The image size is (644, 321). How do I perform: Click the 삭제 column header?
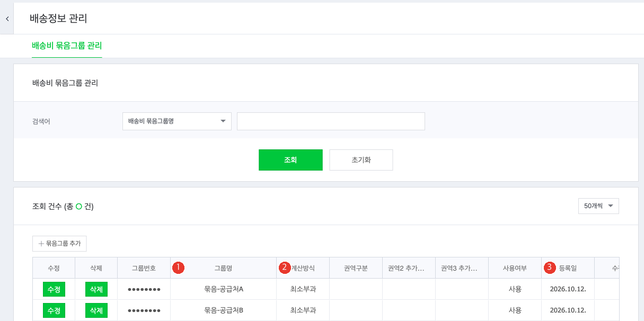[x=96, y=268]
